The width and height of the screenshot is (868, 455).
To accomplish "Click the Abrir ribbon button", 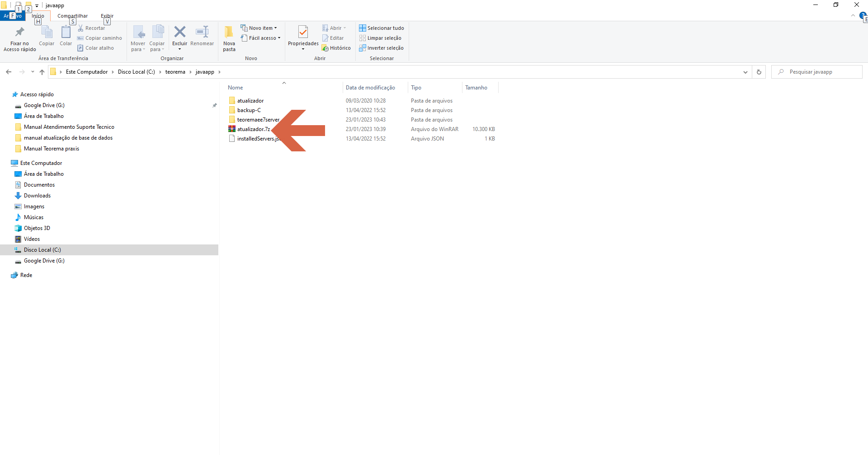I will (x=334, y=28).
